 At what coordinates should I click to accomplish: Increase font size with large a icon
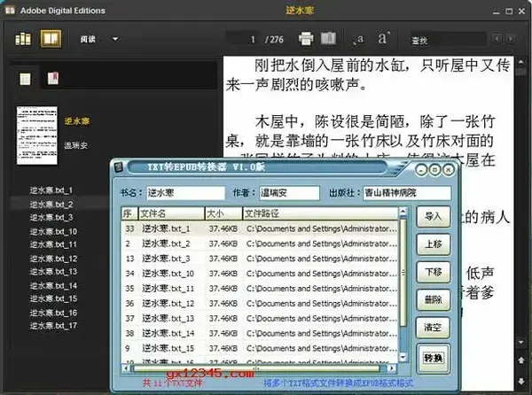384,38
